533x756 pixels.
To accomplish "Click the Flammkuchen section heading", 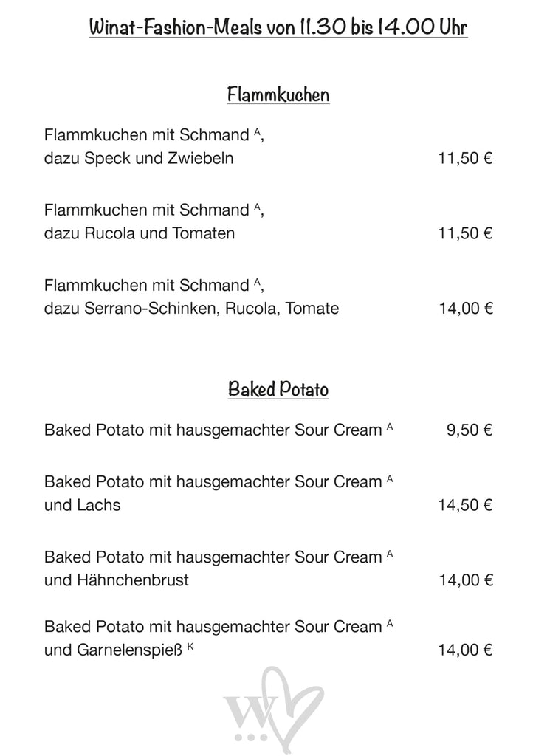I will tap(278, 94).
